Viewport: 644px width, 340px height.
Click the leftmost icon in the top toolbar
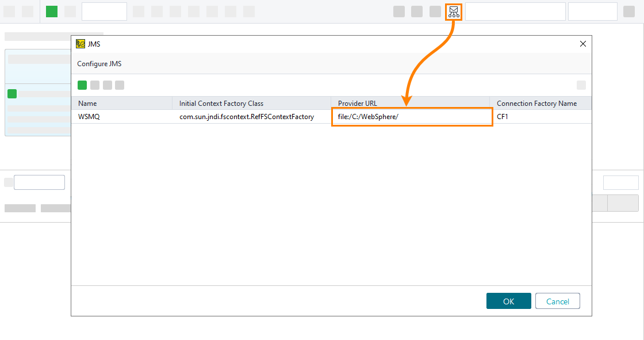(x=9, y=11)
